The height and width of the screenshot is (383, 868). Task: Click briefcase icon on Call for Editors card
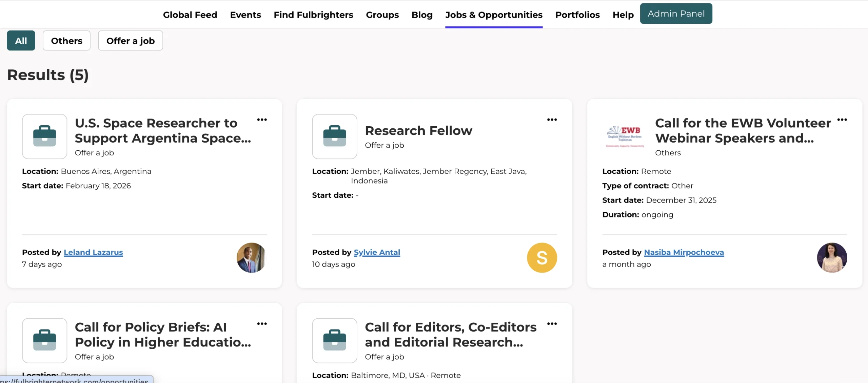[x=334, y=340]
